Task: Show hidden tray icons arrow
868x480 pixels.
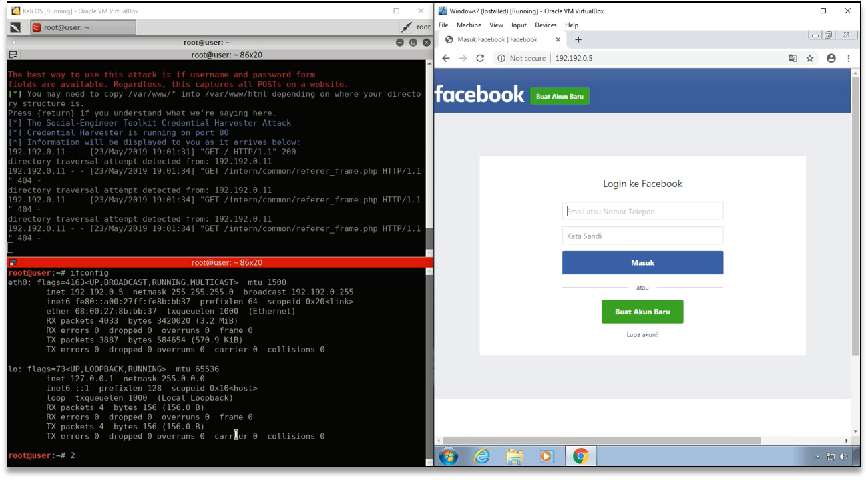Action: [x=817, y=457]
